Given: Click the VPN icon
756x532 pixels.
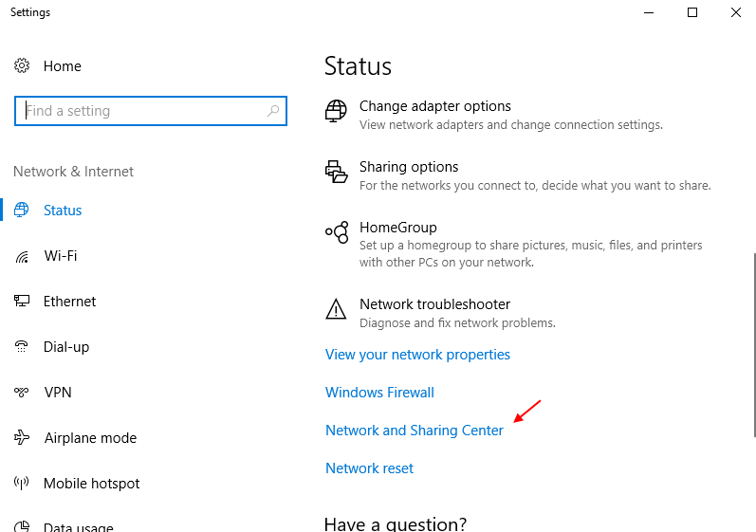Looking at the screenshot, I should point(22,392).
